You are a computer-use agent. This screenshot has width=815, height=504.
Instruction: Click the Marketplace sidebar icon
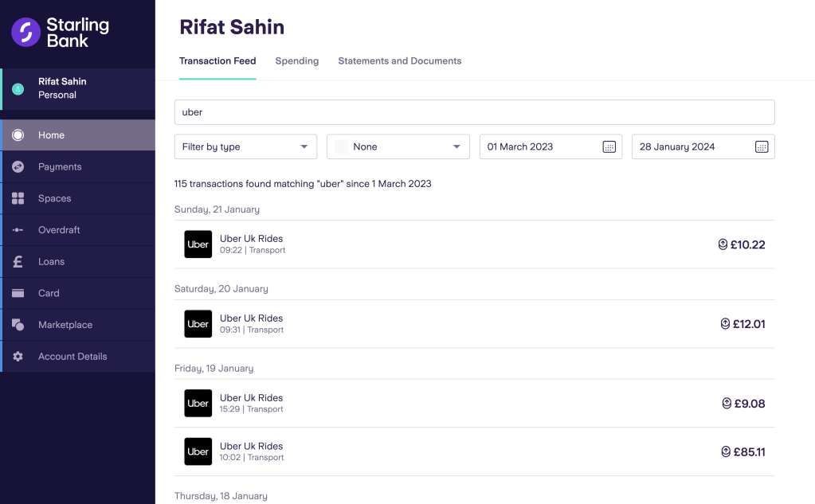tap(18, 325)
